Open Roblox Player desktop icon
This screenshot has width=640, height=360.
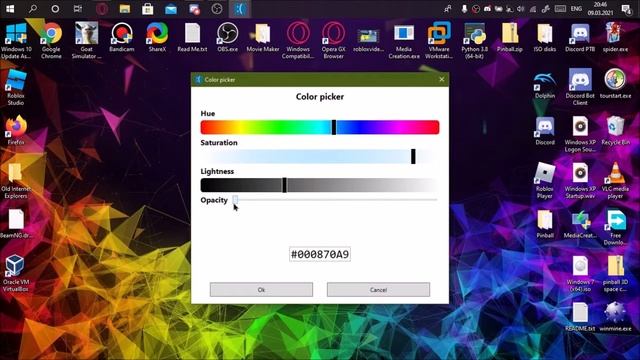[545, 180]
